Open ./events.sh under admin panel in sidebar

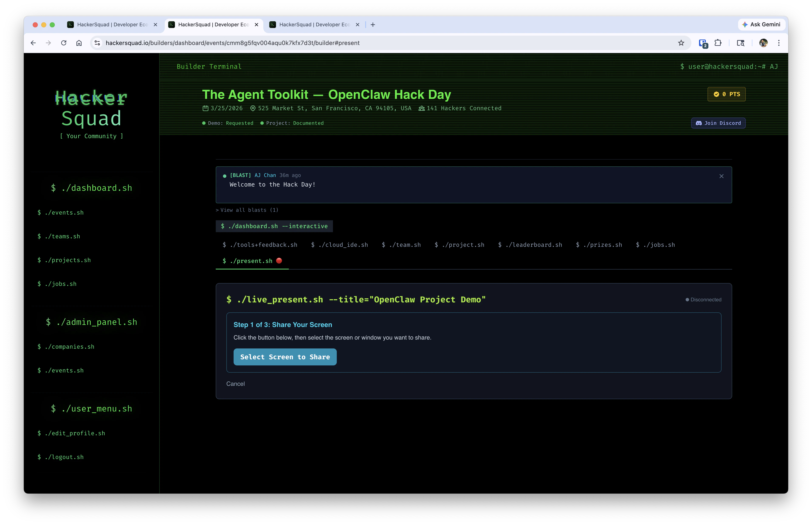point(60,371)
